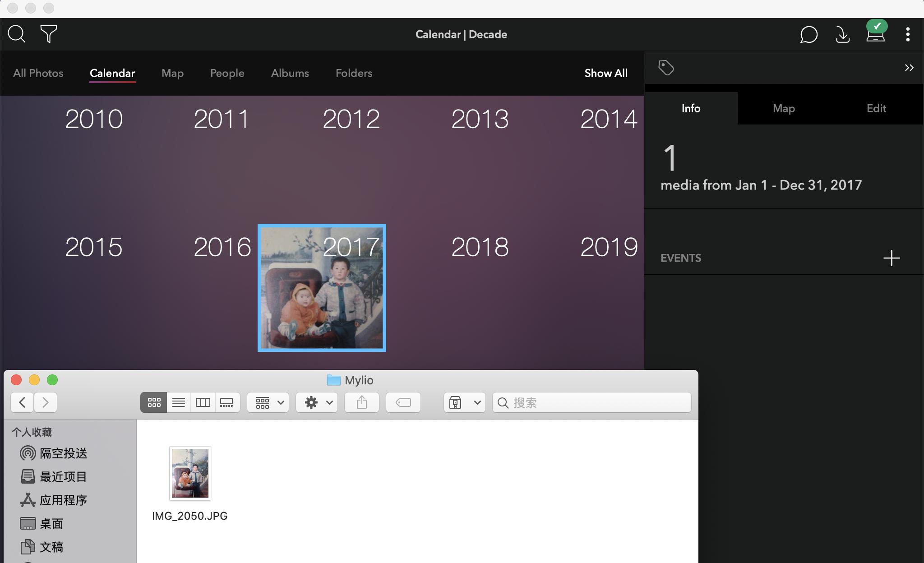Select the year 2018
The width and height of the screenshot is (924, 563).
click(480, 247)
